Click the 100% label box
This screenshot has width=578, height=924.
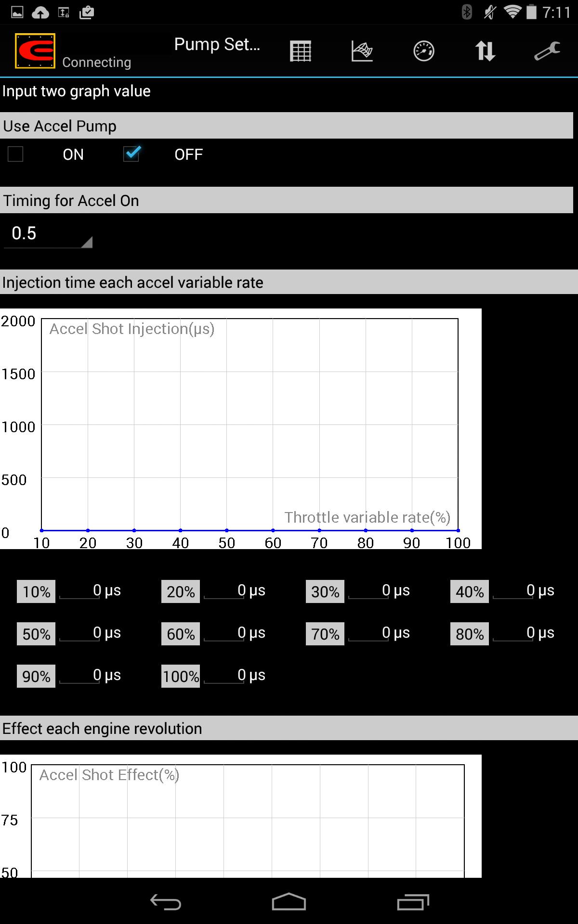pos(181,676)
